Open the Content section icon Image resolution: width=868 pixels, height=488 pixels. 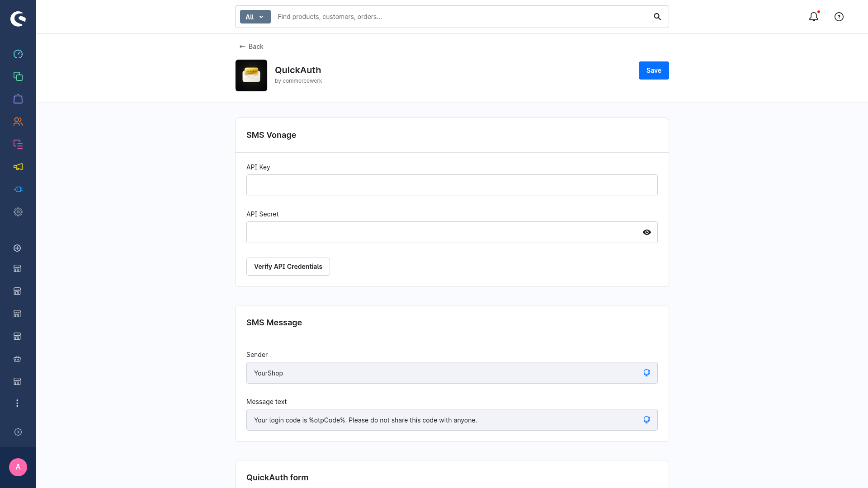click(18, 144)
